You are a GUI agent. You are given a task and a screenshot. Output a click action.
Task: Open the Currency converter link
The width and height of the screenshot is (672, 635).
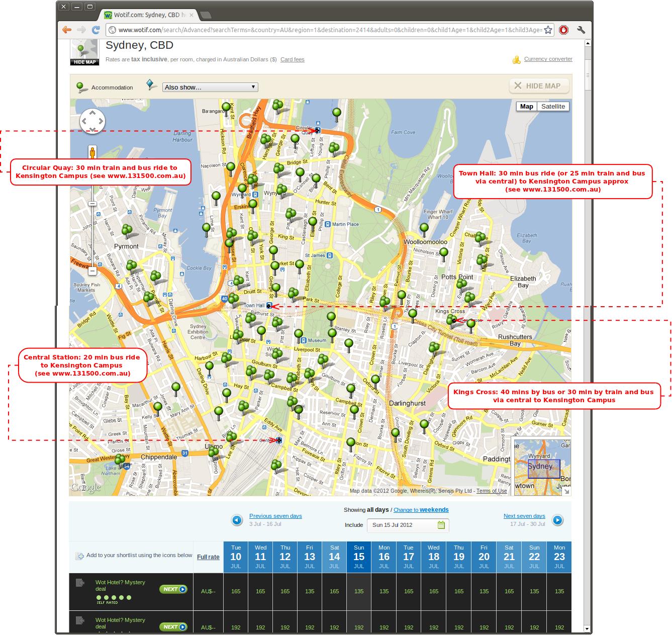548,59
